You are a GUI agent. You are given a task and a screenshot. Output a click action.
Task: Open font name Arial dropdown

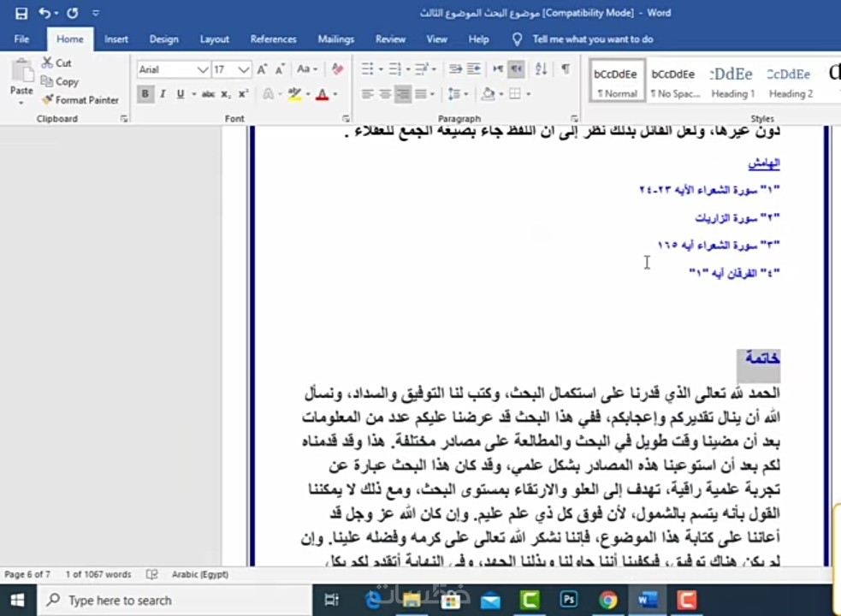coord(202,70)
